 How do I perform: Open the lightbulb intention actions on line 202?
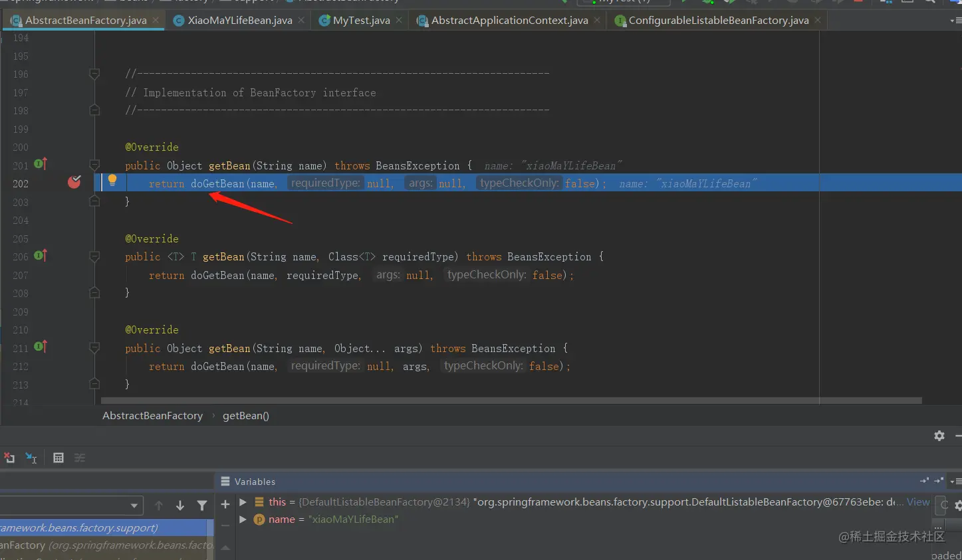(112, 180)
